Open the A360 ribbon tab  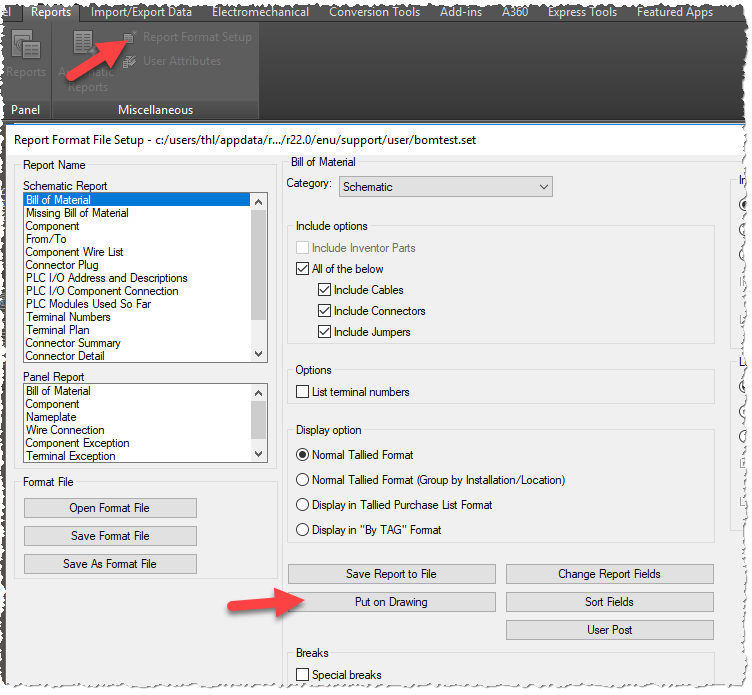(515, 12)
